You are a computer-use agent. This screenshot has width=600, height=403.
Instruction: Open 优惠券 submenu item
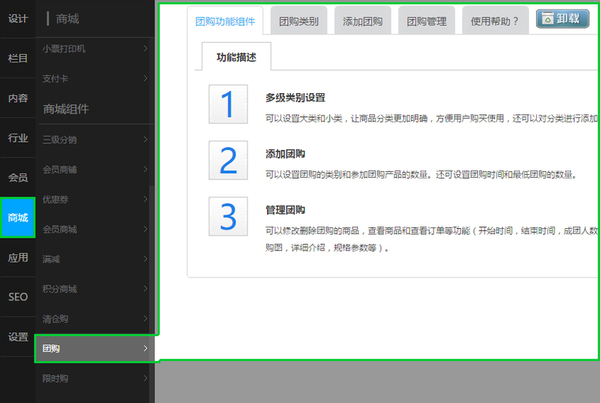pos(95,199)
